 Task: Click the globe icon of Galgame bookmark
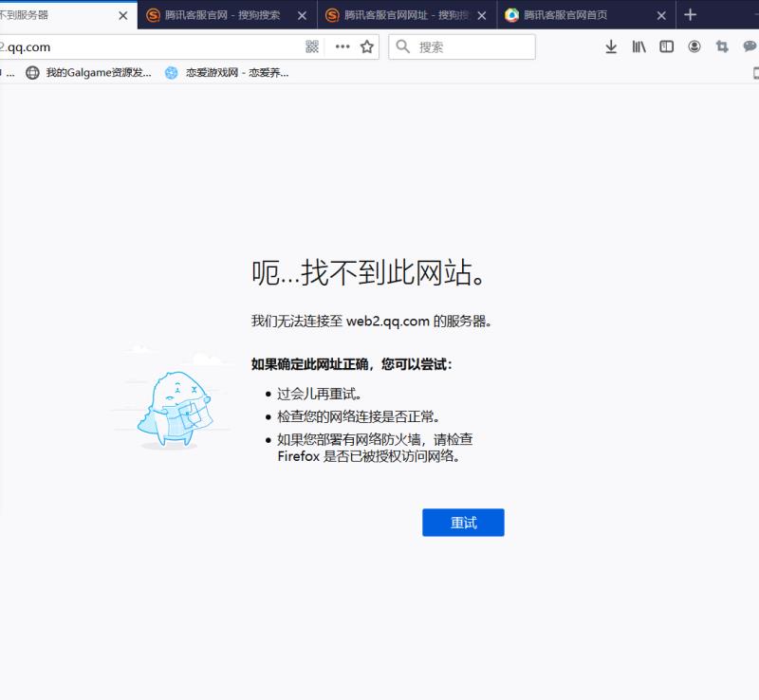click(x=32, y=73)
